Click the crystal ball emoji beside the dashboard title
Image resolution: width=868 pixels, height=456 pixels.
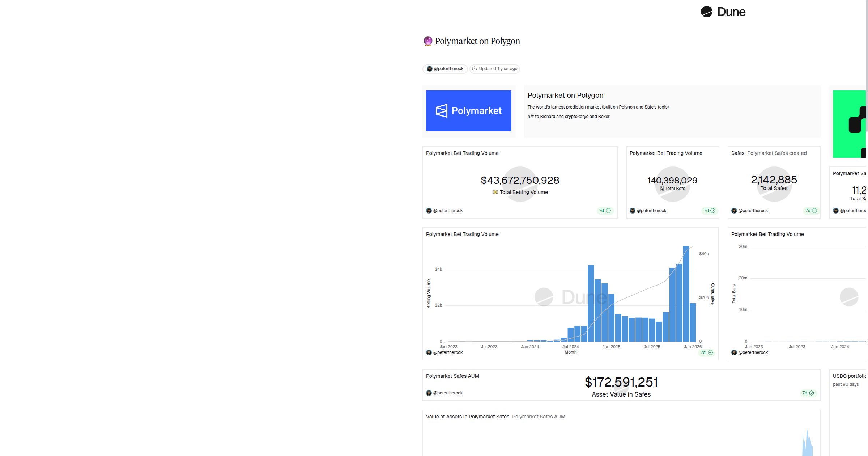[428, 41]
